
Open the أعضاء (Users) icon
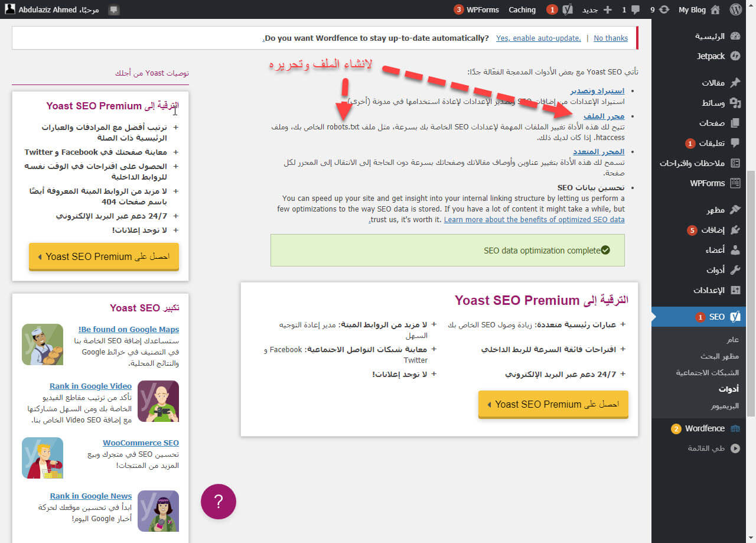[x=735, y=250]
